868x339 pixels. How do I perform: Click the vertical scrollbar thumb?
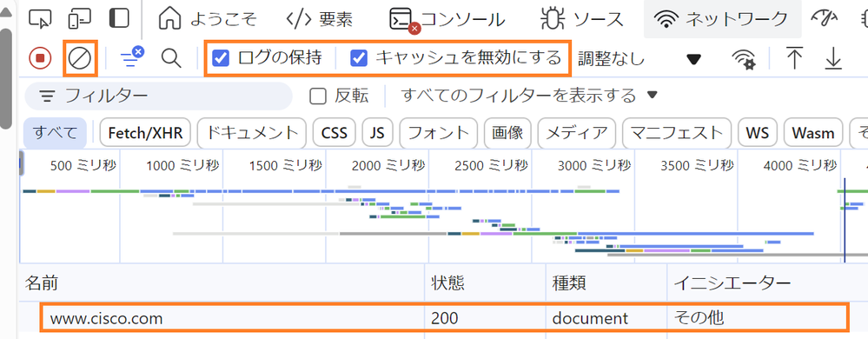[x=5, y=77]
